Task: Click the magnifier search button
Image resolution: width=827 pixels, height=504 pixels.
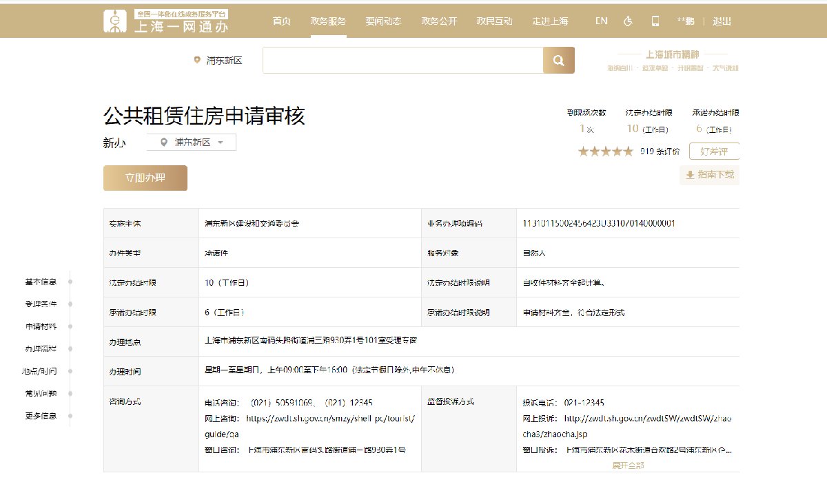Action: (x=558, y=60)
